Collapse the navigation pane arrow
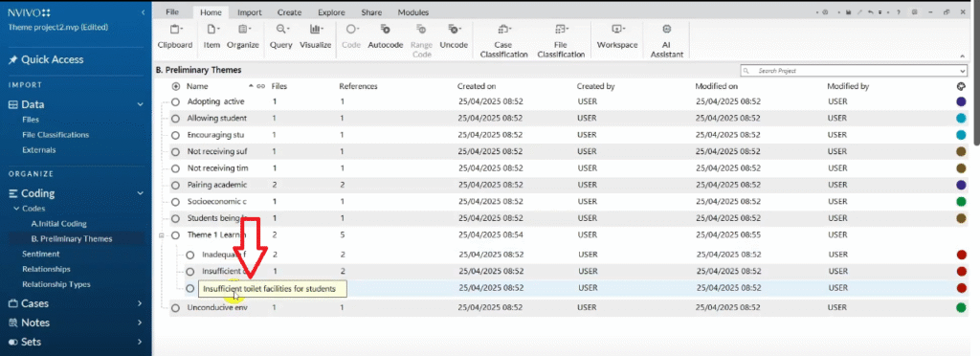Screen dimensions: 980x356 (x=144, y=12)
